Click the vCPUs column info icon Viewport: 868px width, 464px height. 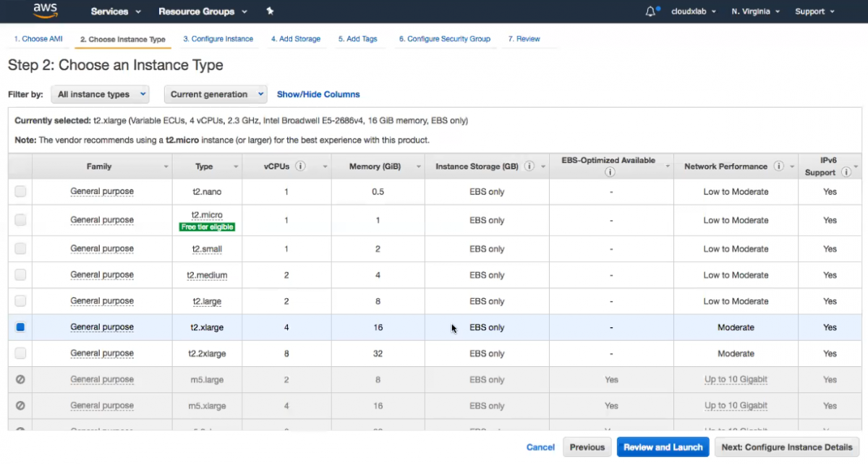pyautogui.click(x=302, y=166)
